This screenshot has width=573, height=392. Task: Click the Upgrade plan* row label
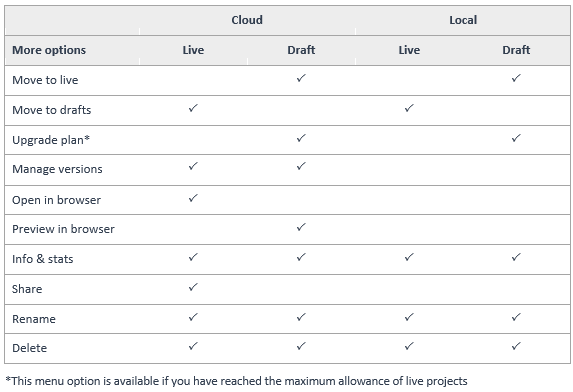click(51, 140)
